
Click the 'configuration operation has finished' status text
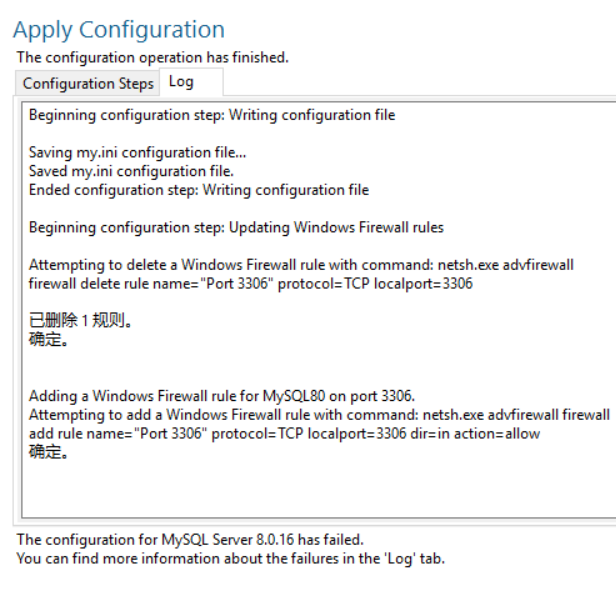point(152,57)
